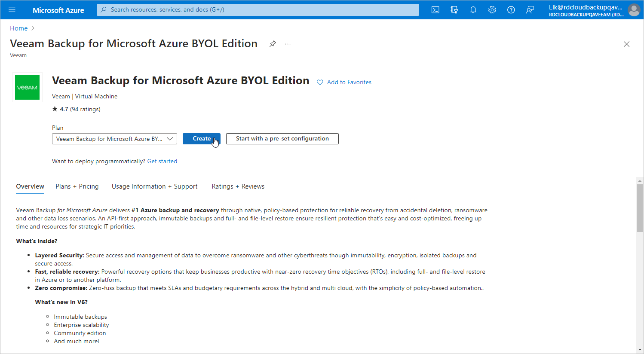
Task: Open the Feedback icon in the header
Action: (x=530, y=10)
